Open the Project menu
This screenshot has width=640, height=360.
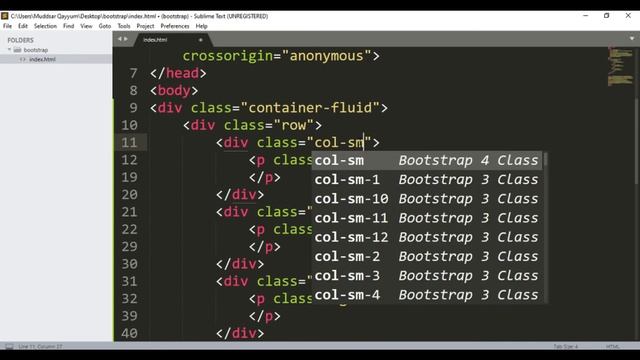point(145,26)
